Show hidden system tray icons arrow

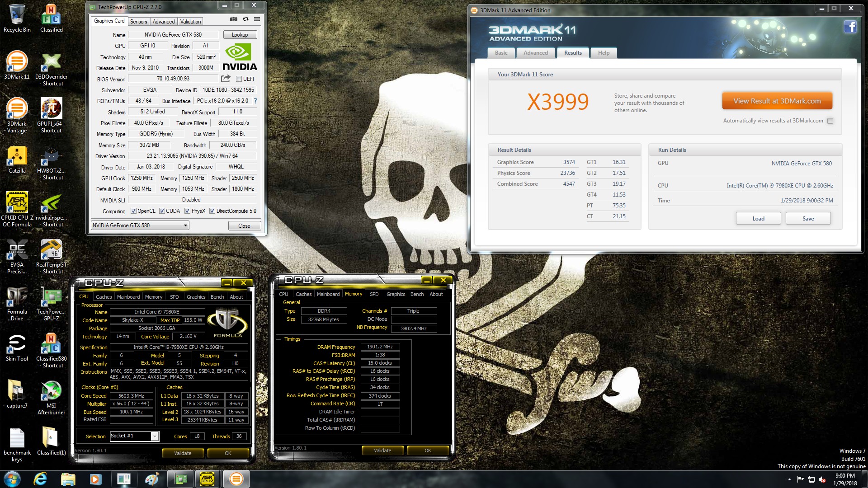(x=789, y=479)
